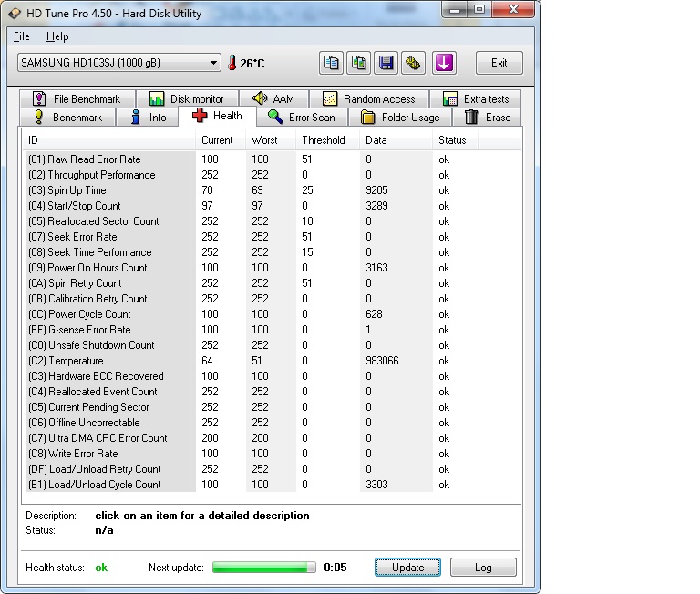The image size is (700, 594).
Task: Select the Power Cycle Count row
Action: (x=252, y=314)
